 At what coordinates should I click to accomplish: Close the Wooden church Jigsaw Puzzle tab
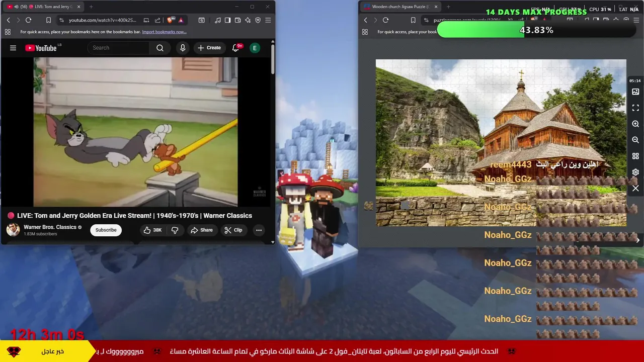pyautogui.click(x=436, y=7)
